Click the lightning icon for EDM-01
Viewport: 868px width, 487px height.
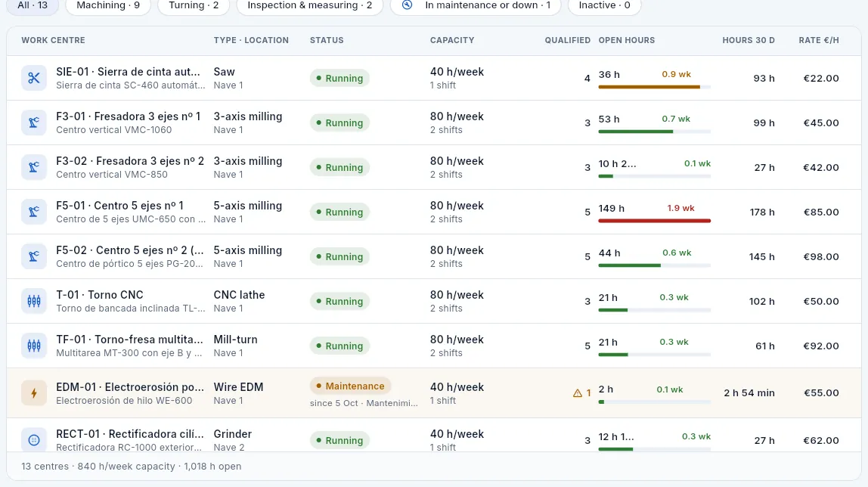(x=34, y=393)
